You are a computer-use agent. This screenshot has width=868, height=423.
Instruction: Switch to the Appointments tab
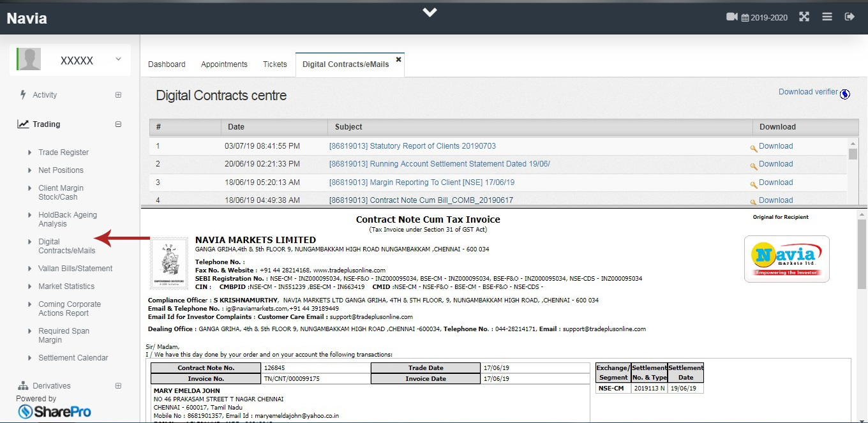pos(224,64)
